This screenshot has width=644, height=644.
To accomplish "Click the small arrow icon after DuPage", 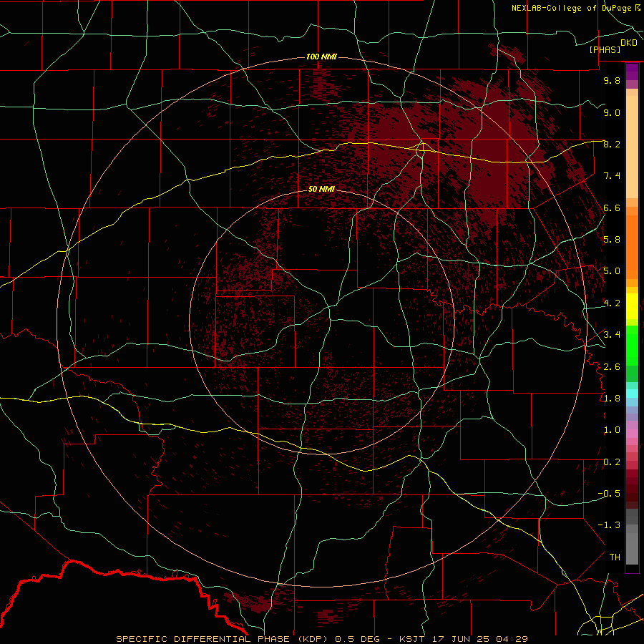I will tap(637, 8).
